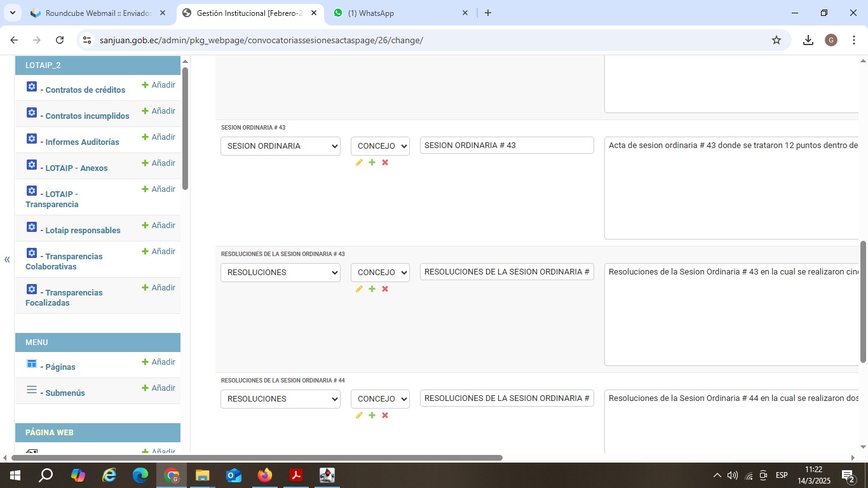Click Añadir next to Informes Auditorías
The width and height of the screenshot is (868, 488).
[158, 137]
